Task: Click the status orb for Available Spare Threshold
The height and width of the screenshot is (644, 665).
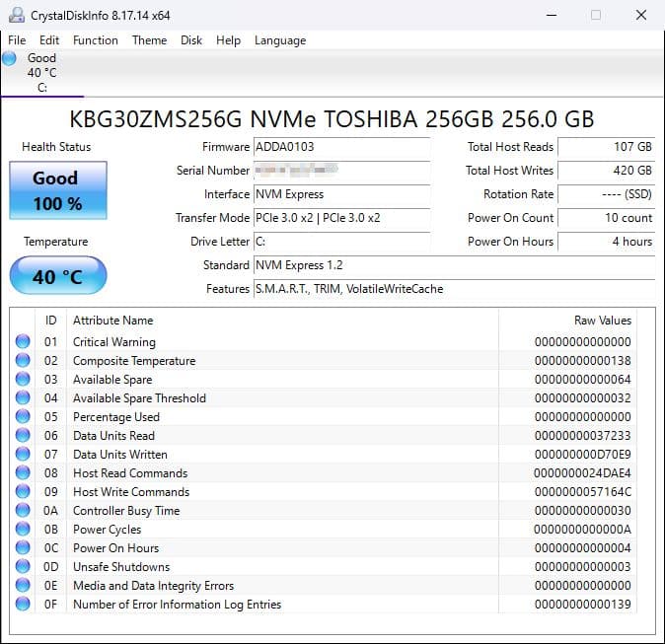Action: click(23, 397)
